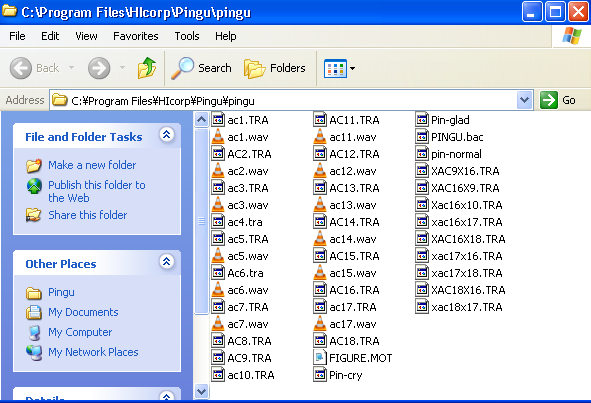Open the address bar path dropdown

click(524, 100)
